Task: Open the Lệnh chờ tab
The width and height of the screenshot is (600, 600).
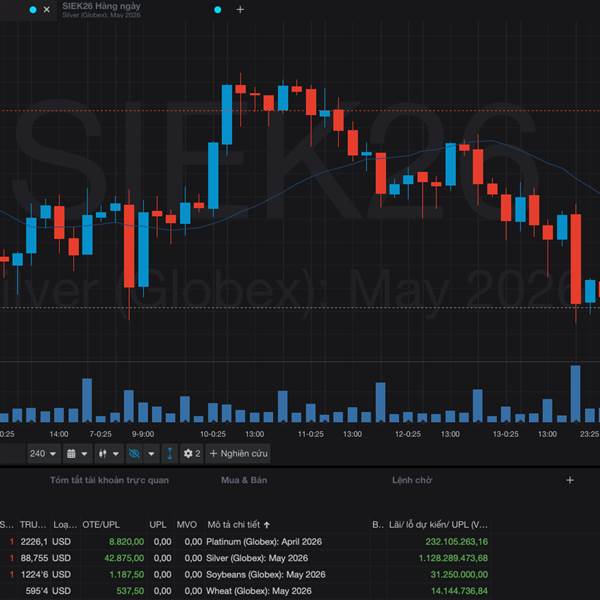Action: 411,480
